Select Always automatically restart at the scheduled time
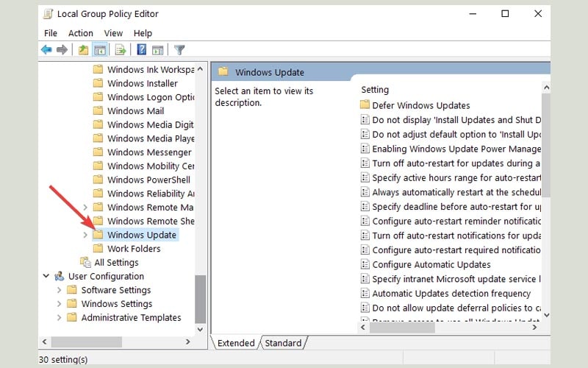This screenshot has height=368, width=588. click(456, 192)
